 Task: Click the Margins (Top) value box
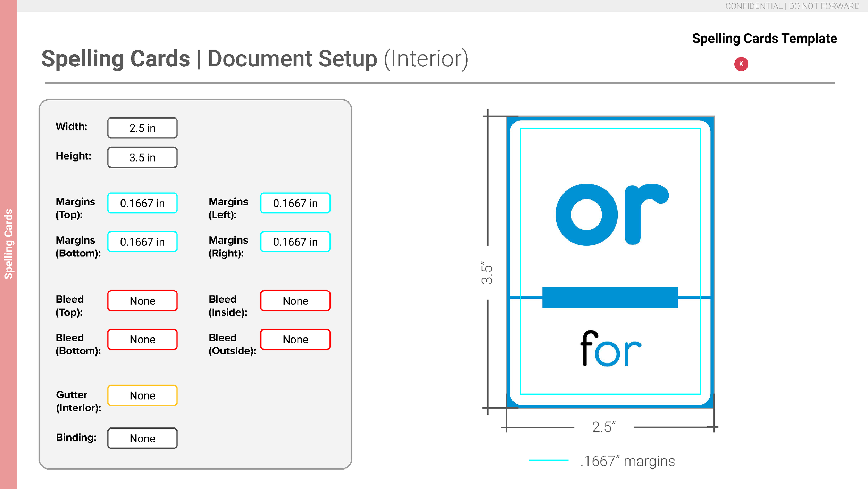click(x=142, y=203)
